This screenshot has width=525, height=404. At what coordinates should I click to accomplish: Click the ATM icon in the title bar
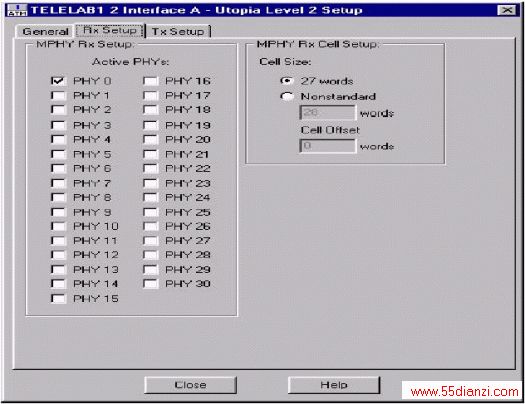17,10
